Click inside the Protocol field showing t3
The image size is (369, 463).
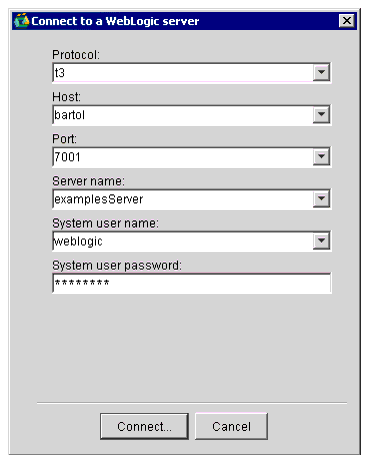(183, 73)
